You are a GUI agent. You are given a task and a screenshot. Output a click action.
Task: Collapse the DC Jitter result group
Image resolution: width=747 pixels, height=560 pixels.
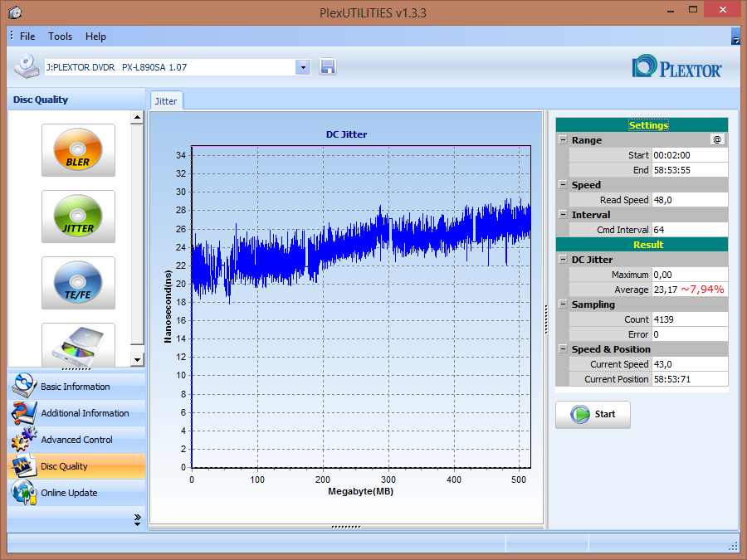563,259
